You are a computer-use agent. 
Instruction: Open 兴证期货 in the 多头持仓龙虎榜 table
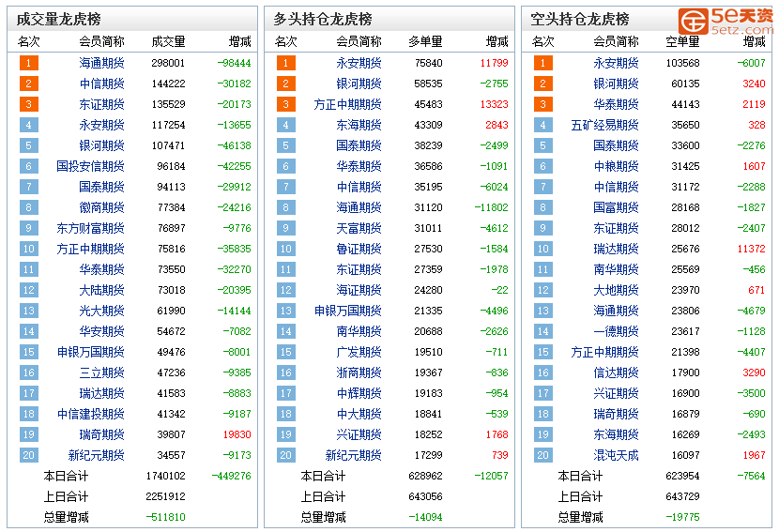(x=359, y=434)
